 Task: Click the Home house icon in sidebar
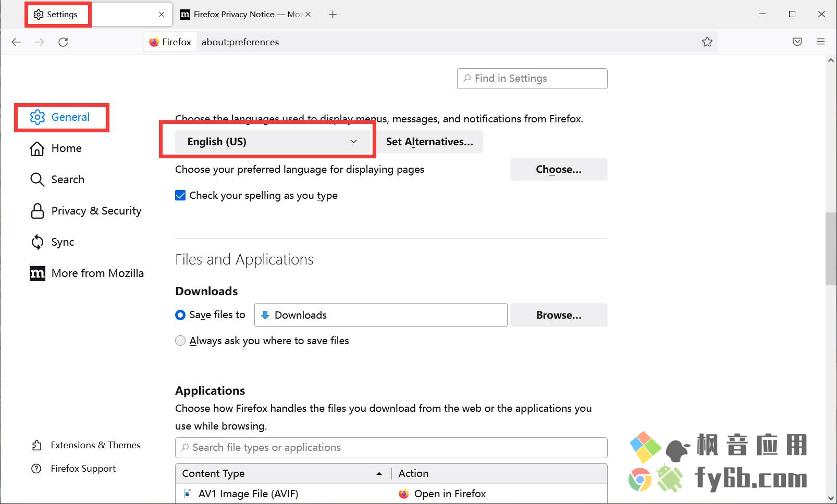[x=37, y=148]
